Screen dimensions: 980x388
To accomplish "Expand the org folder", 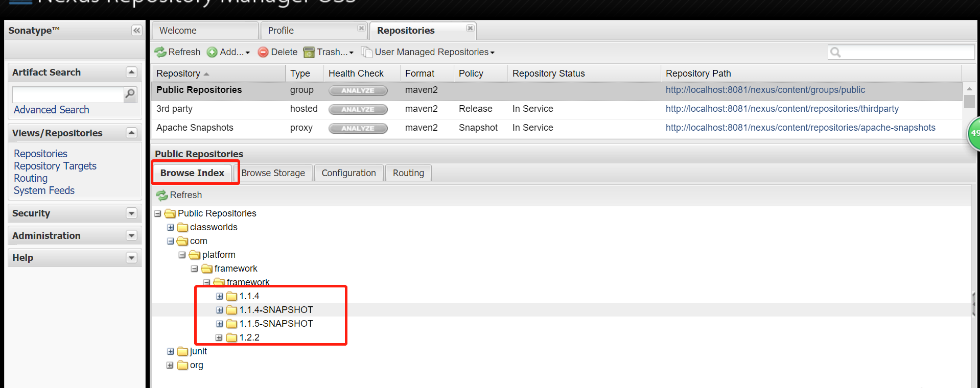I will [x=170, y=365].
